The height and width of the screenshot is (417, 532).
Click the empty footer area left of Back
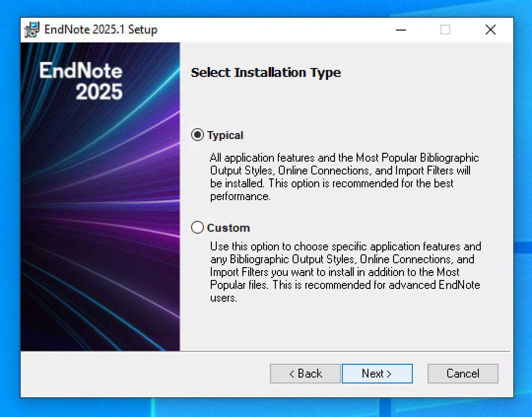click(143, 374)
